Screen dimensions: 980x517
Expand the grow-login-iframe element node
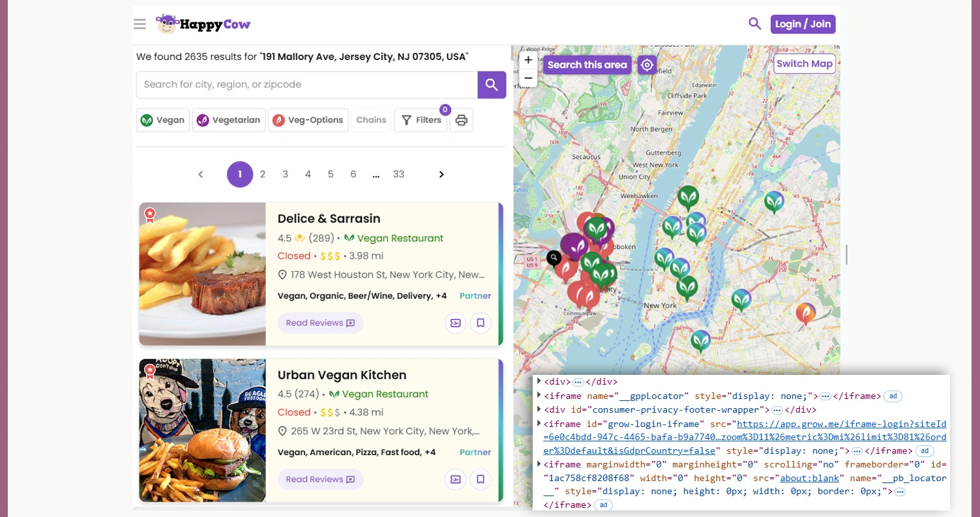[x=539, y=424]
